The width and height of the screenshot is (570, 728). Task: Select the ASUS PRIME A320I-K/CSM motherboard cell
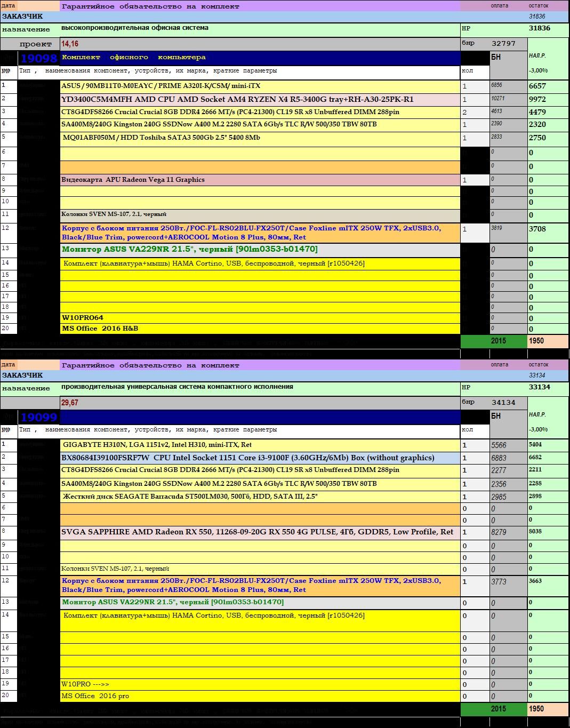pyautogui.click(x=260, y=86)
